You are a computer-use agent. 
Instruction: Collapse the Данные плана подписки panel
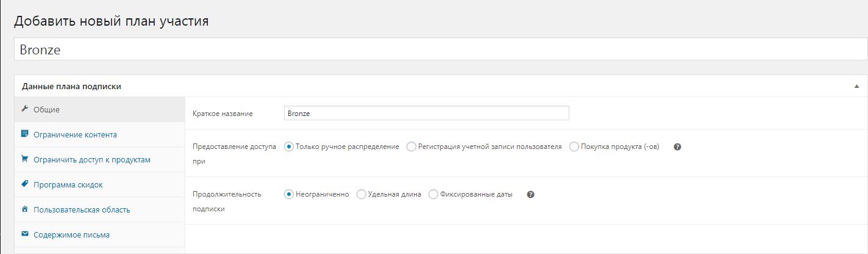856,87
